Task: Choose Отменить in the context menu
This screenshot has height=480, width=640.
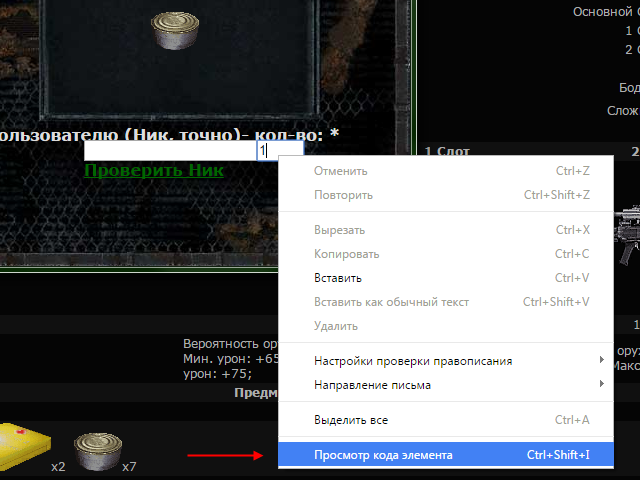Action: pos(446,171)
